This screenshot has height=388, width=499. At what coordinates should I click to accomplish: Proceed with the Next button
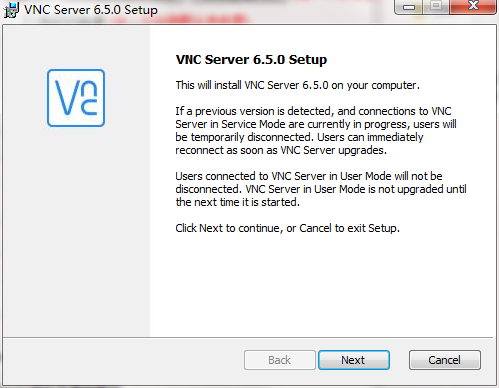pos(354,360)
